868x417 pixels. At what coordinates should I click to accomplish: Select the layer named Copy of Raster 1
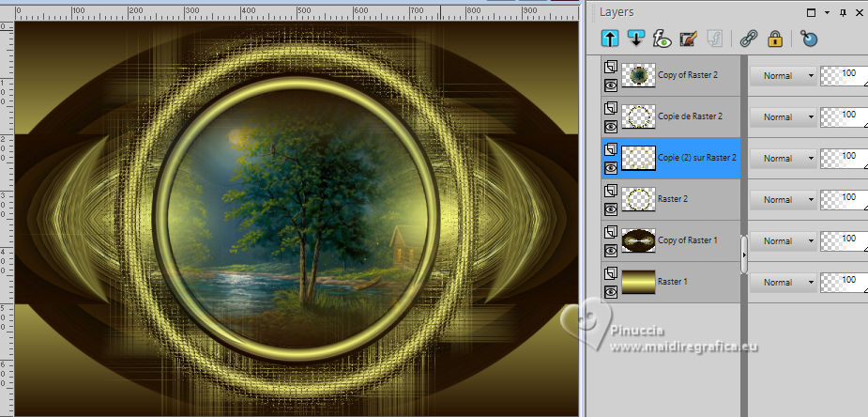(x=688, y=240)
